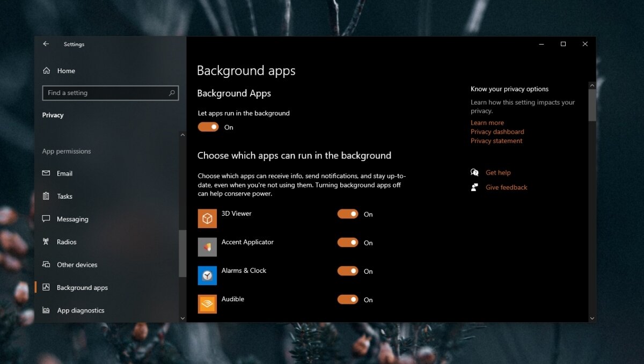Select App diagnostics in the sidebar
The height and width of the screenshot is (364, 644).
(80, 310)
